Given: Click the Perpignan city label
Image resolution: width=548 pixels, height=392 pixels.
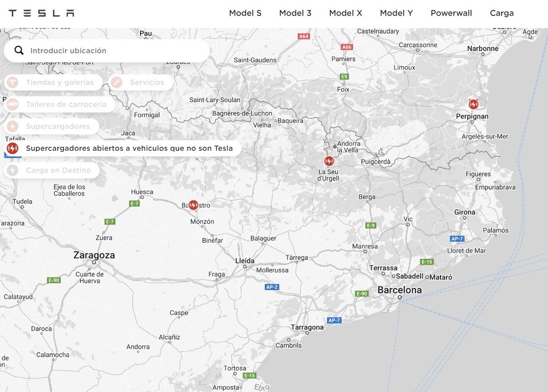Looking at the screenshot, I should 472,117.
